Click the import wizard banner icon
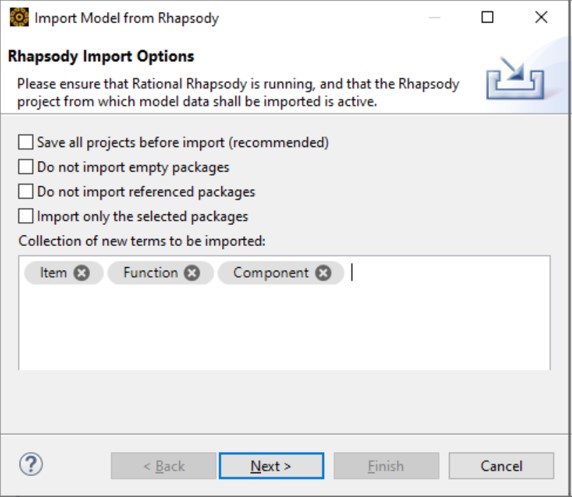572x497 pixels. tap(515, 78)
